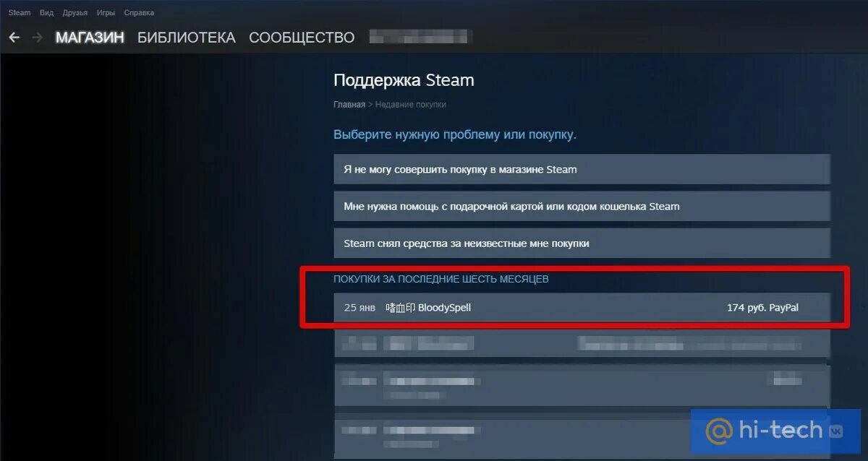
Task: Select 'Я не могу совершить покупку' option
Action: coord(582,170)
